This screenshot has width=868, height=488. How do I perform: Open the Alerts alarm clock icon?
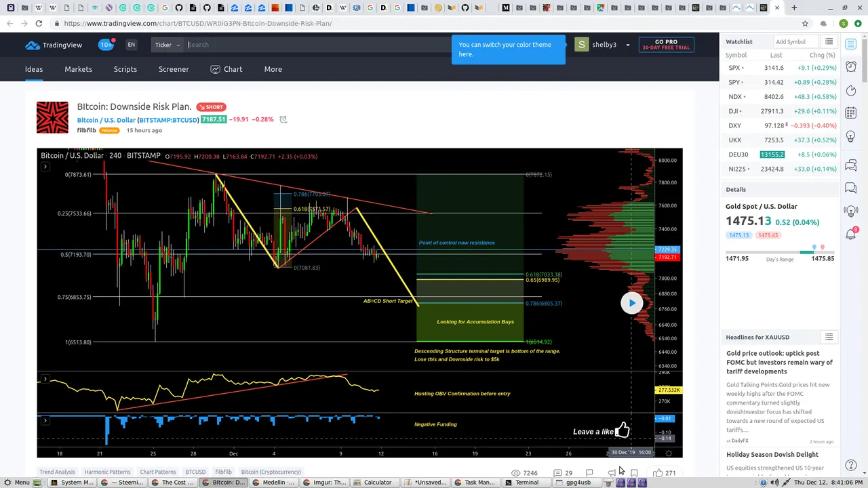coord(851,66)
